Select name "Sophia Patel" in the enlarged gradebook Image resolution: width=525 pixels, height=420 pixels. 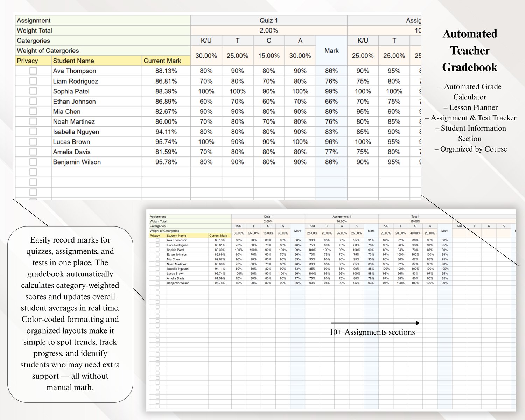(x=71, y=91)
